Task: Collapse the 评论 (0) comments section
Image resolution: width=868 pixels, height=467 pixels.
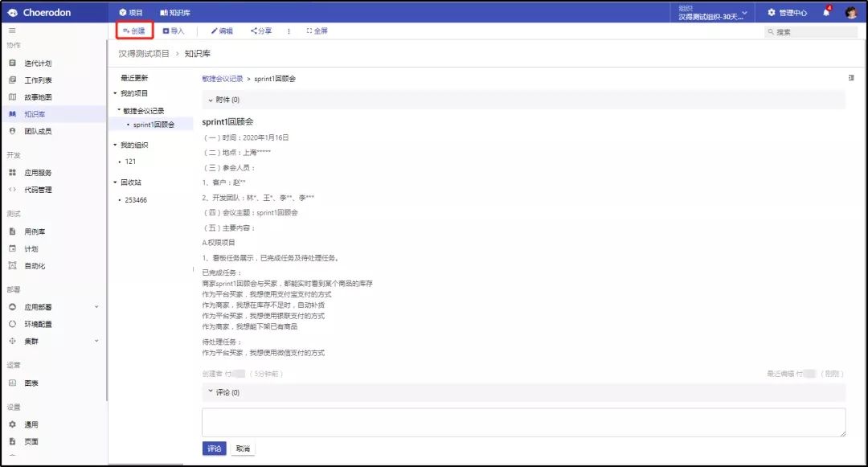Action: (x=211, y=392)
